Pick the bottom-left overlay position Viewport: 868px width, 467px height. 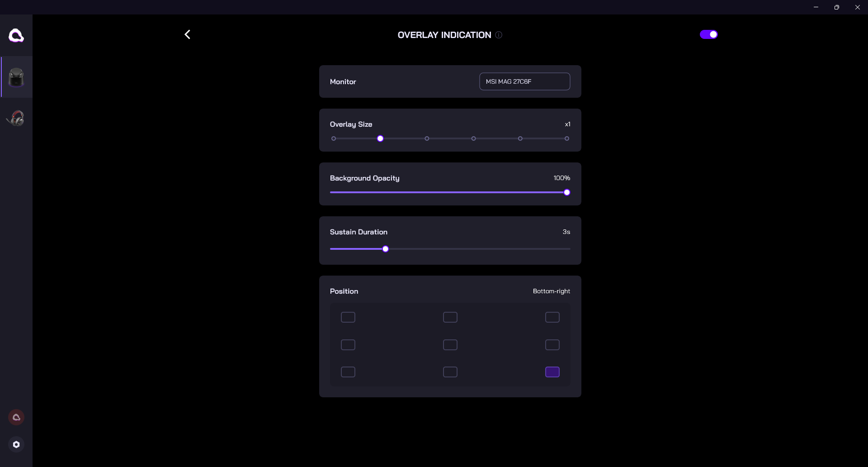click(x=348, y=372)
